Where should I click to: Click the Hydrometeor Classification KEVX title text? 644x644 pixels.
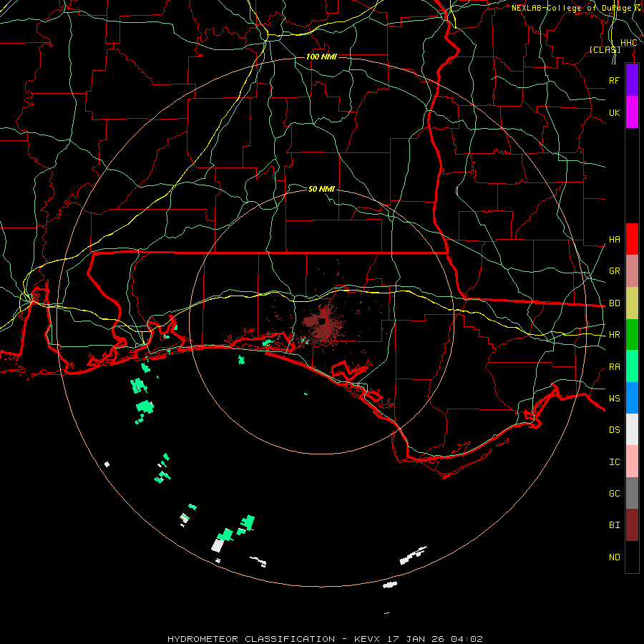325,639
